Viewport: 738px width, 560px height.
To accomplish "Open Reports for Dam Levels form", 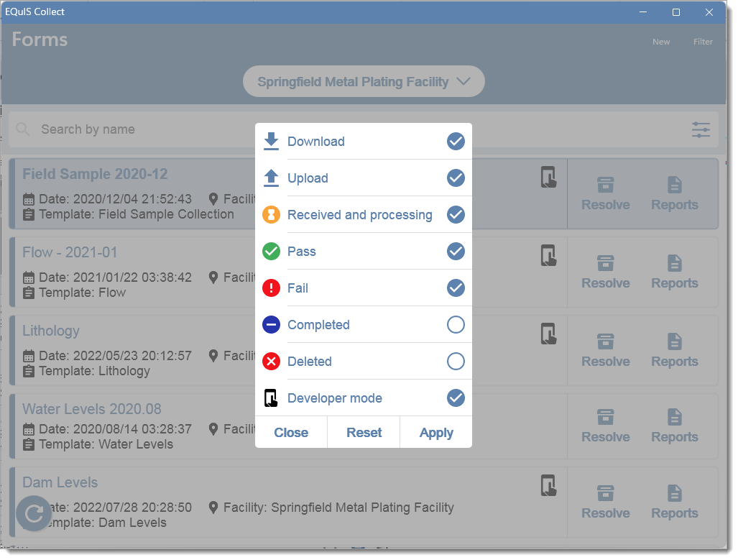I will pyautogui.click(x=675, y=502).
